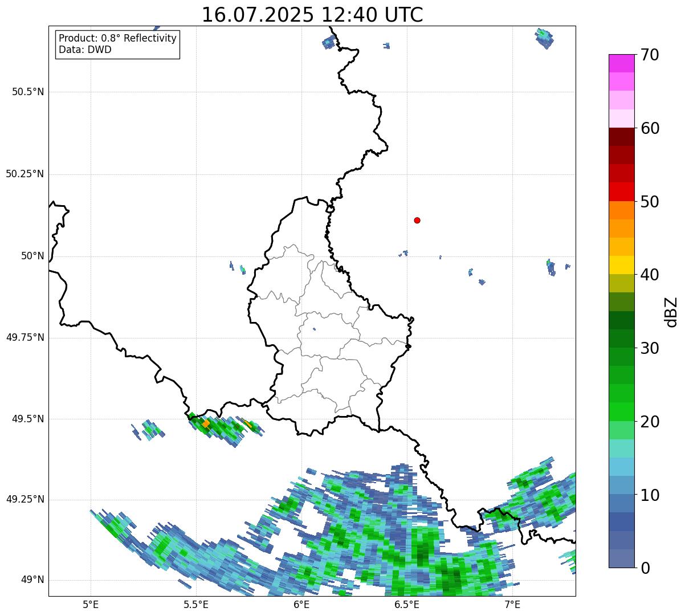This screenshot has width=685, height=616.
Task: Click the longitude label 5°E
Action: click(x=91, y=604)
